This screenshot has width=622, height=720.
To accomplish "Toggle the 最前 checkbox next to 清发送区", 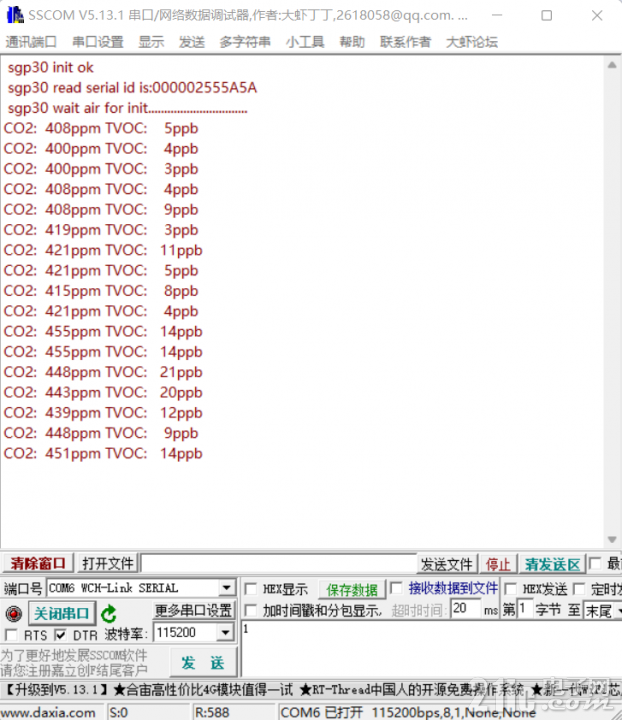I will tap(594, 563).
